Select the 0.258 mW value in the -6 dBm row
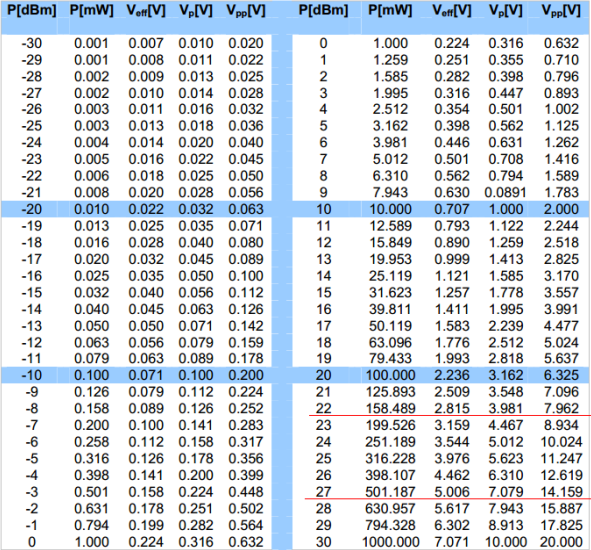Image resolution: width=591 pixels, height=550 pixels. (92, 442)
